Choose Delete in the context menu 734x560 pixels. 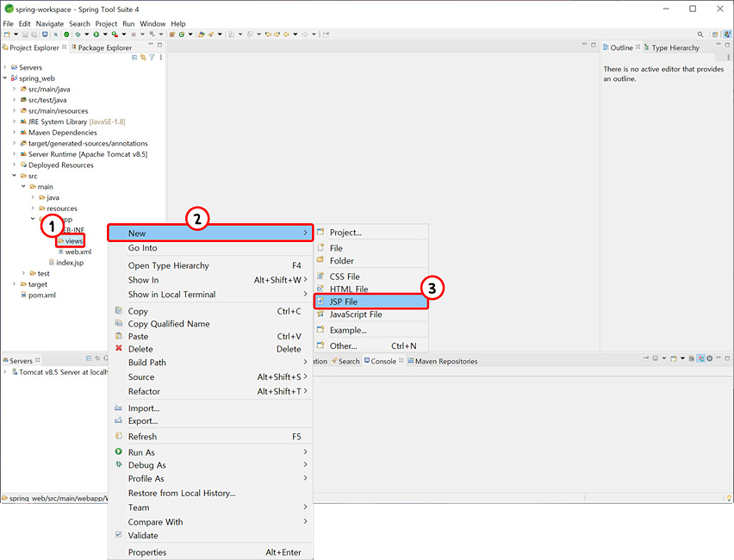click(210, 349)
